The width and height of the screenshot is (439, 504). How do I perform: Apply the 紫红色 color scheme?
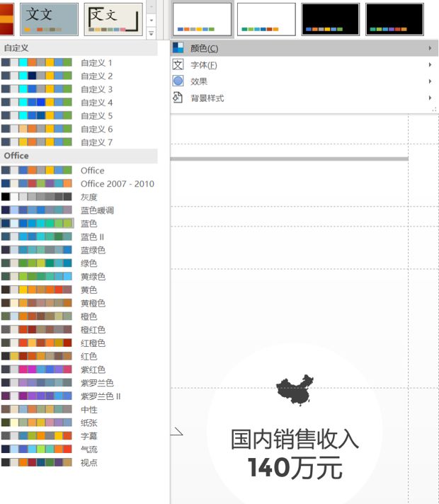pos(79,370)
